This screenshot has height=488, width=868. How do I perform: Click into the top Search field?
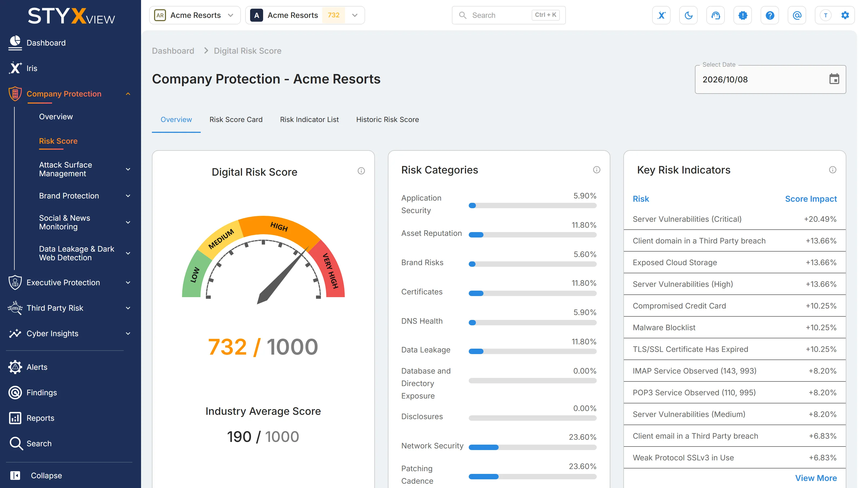509,15
